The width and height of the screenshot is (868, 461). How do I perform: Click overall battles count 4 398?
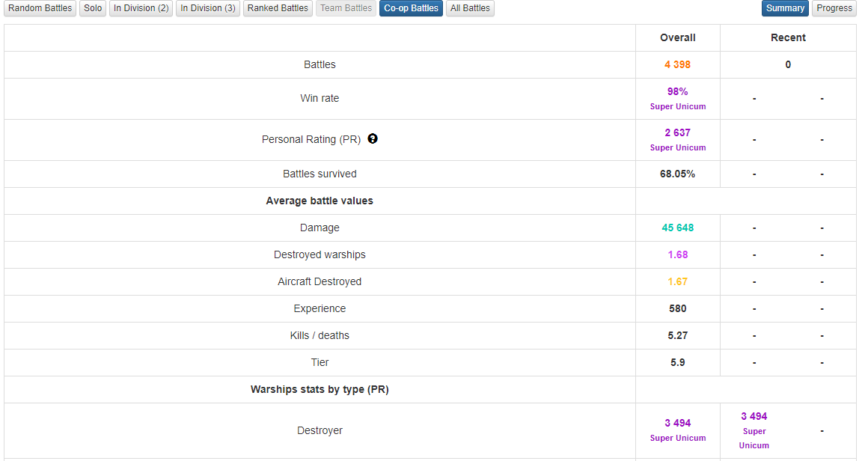[677, 64]
